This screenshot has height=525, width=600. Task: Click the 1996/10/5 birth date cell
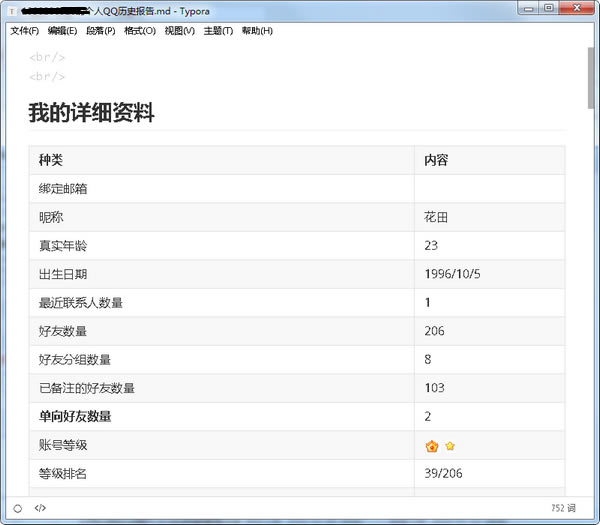pos(453,274)
